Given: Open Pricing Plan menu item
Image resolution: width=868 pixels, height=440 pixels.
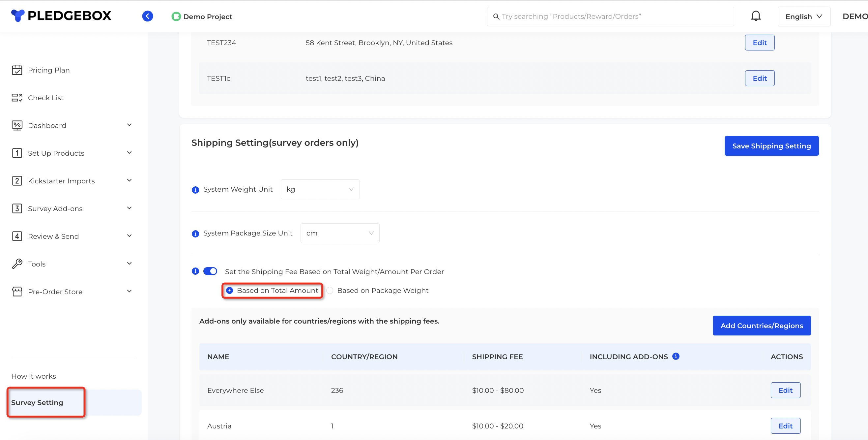Looking at the screenshot, I should pos(49,70).
